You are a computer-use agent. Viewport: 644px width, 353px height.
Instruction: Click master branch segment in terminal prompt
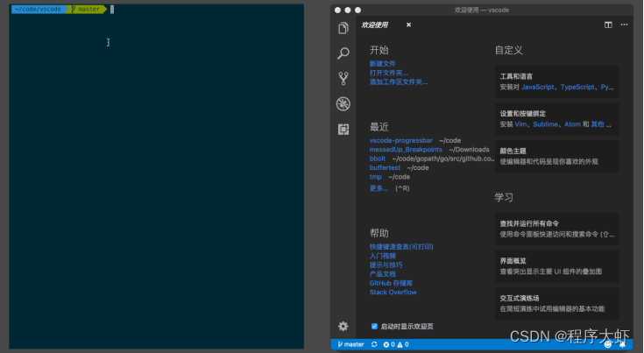[x=87, y=9]
